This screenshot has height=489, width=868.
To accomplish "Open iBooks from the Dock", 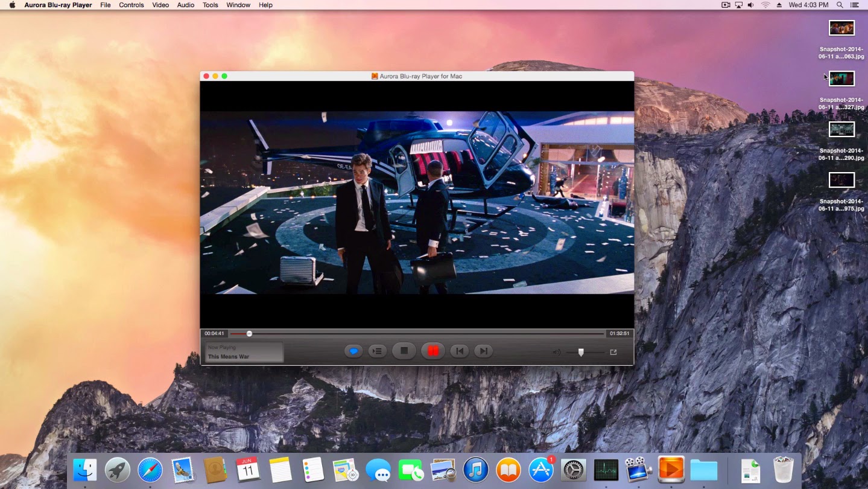I will point(508,470).
